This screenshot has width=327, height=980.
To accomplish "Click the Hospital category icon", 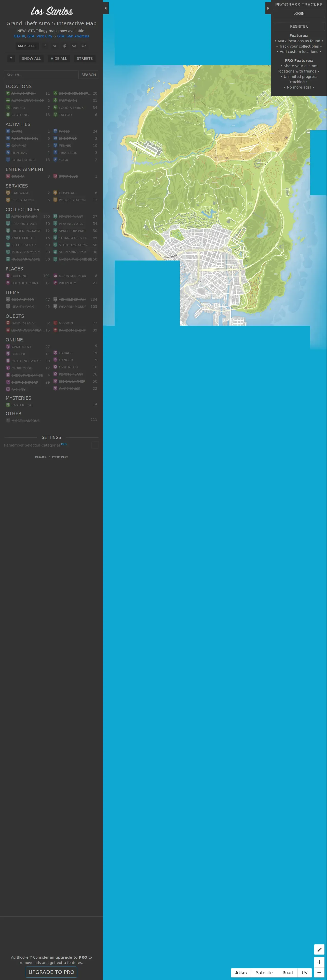I will (55, 193).
